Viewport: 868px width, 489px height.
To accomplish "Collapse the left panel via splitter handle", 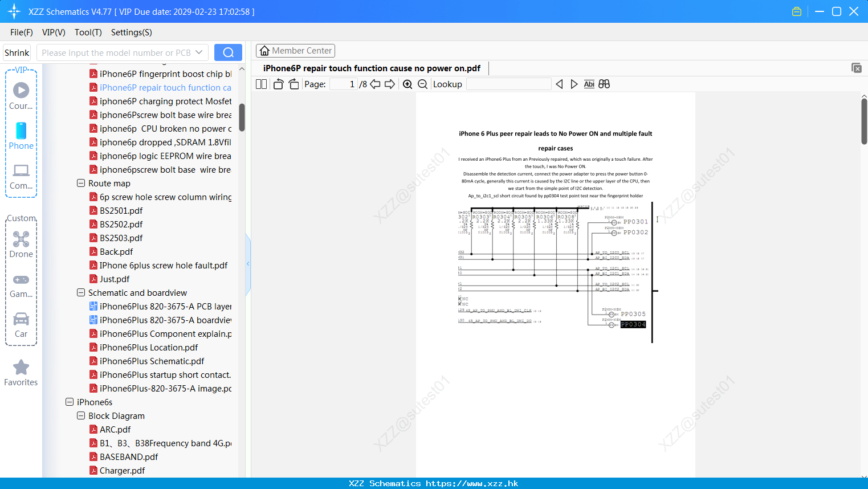I will tap(248, 263).
